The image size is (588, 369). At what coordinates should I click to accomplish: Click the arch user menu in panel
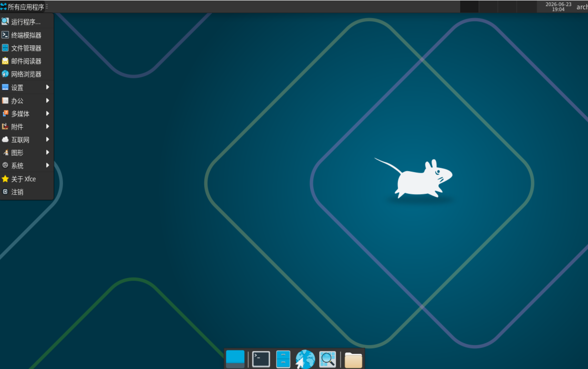tap(582, 7)
